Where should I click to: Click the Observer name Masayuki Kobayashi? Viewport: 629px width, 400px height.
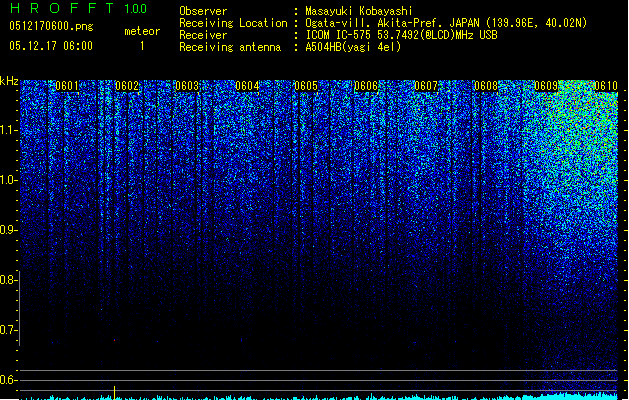359,11
